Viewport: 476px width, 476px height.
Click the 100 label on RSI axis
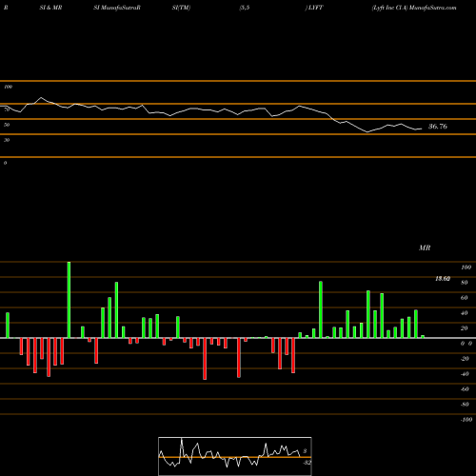click(8, 87)
